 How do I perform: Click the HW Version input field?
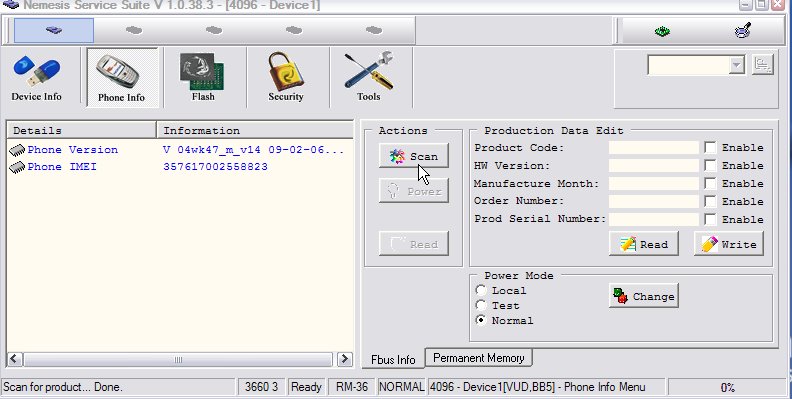click(654, 165)
